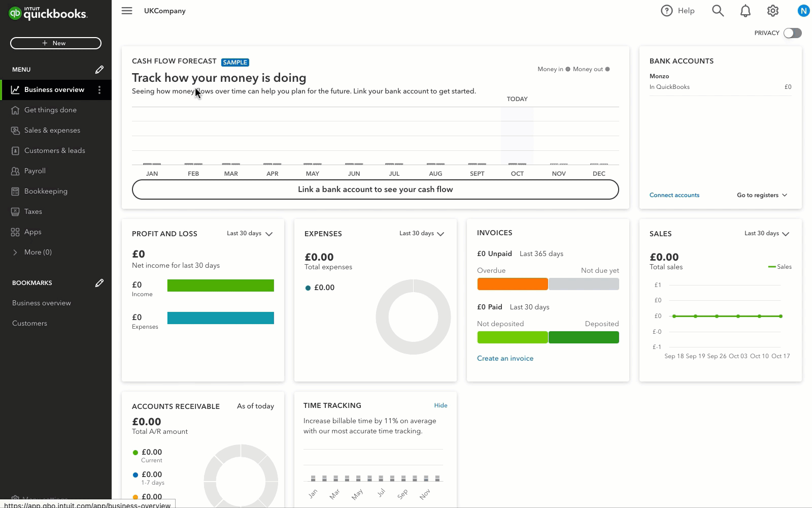Open Taxes menu item
Image resolution: width=812 pixels, height=508 pixels.
click(x=56, y=212)
